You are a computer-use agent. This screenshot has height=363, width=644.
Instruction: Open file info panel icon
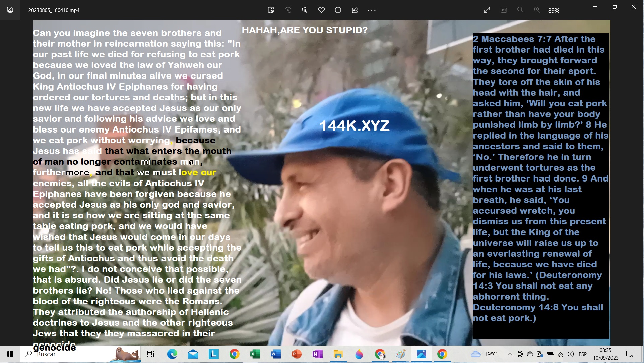coord(338,10)
